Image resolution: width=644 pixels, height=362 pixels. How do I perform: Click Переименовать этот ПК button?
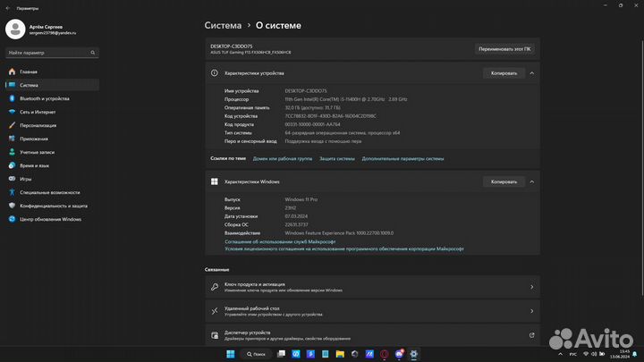tap(506, 48)
